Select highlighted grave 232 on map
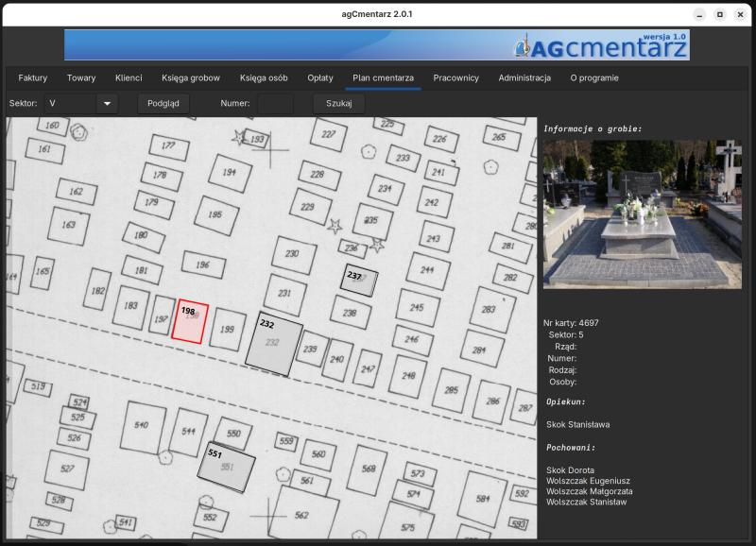This screenshot has height=546, width=756. (273, 344)
